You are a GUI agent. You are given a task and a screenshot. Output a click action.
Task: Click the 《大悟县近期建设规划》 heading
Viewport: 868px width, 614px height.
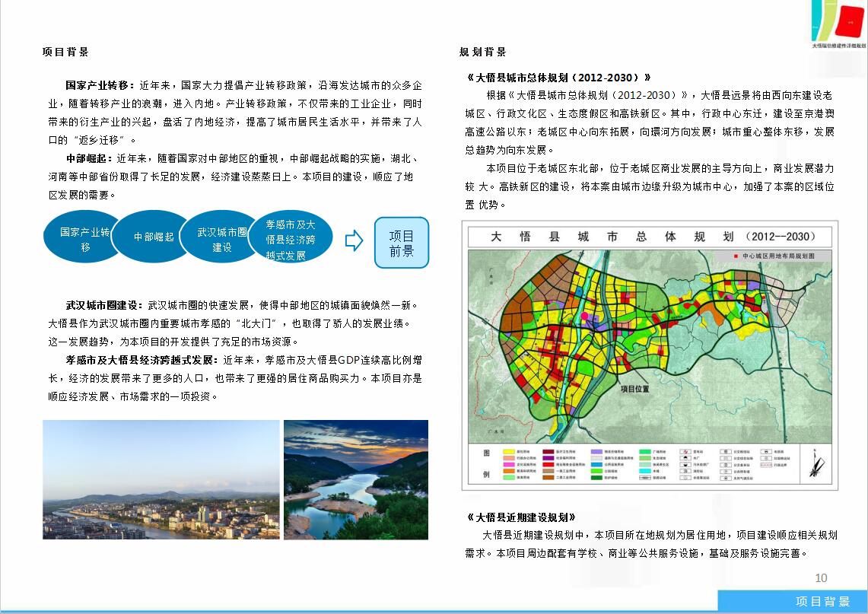click(520, 517)
